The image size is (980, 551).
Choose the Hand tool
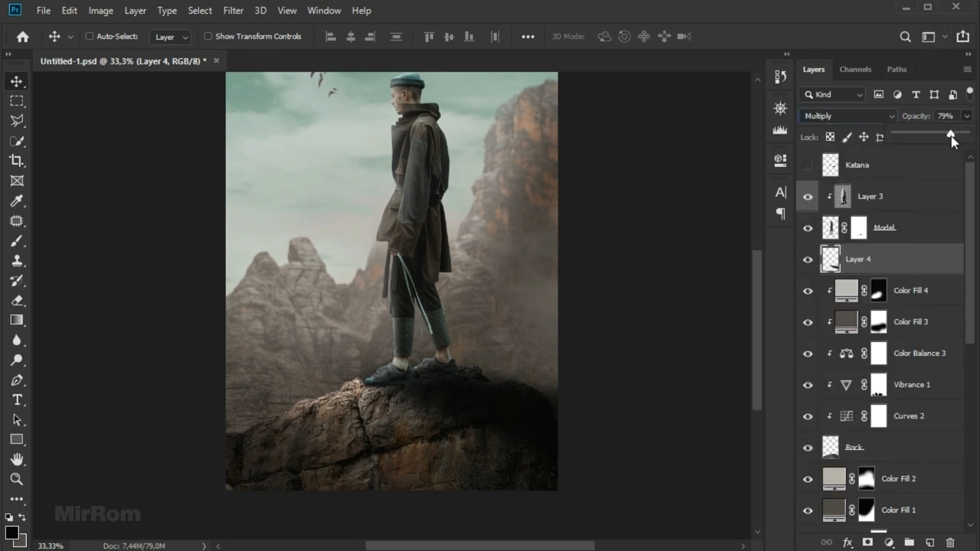pyautogui.click(x=16, y=459)
